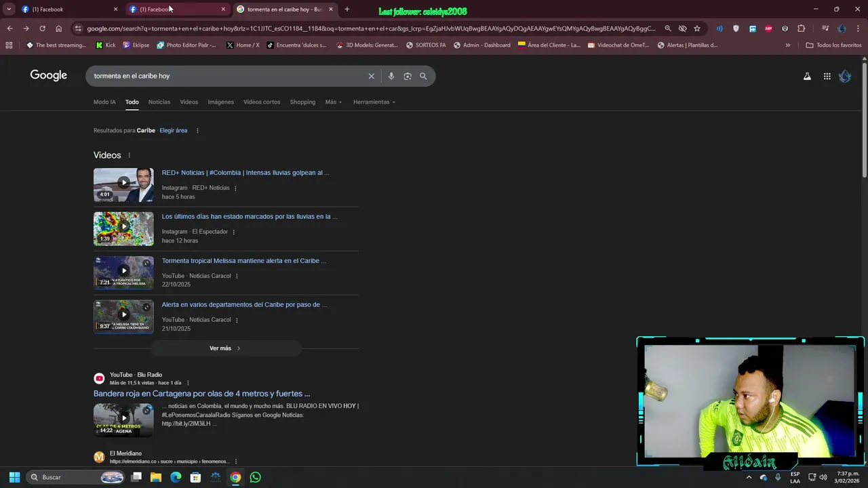Start voice search with the microphone icon
This screenshot has height=488, width=868.
point(391,76)
